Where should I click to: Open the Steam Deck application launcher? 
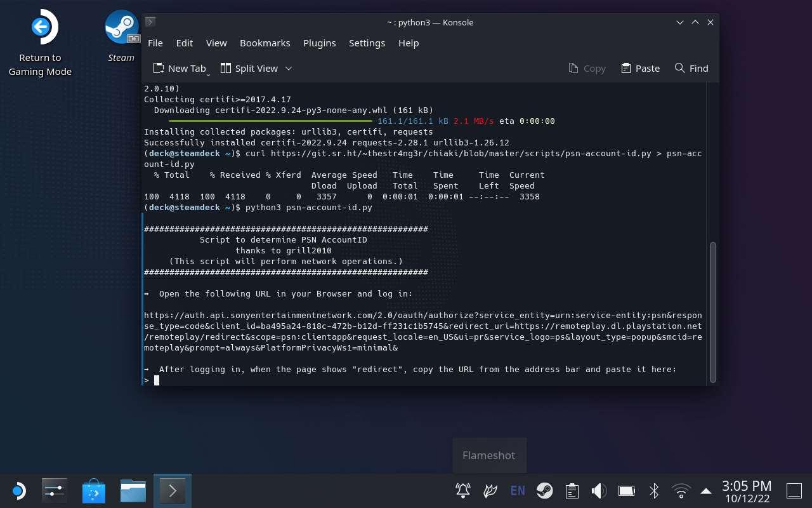tap(18, 491)
